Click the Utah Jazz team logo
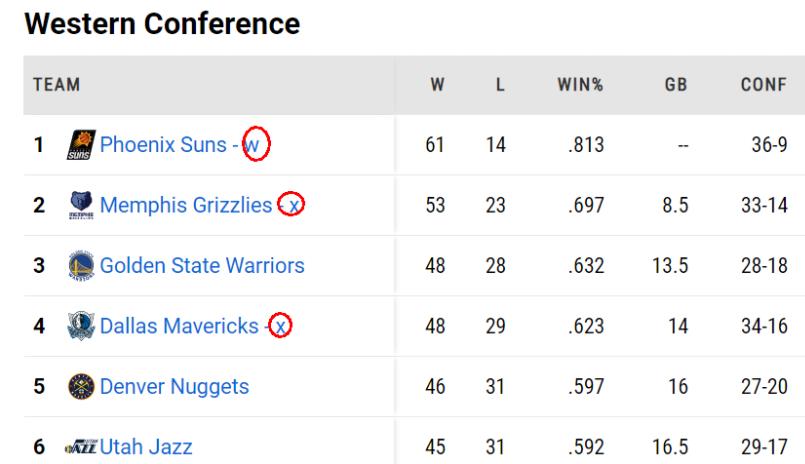The width and height of the screenshot is (805, 464). coord(81,447)
